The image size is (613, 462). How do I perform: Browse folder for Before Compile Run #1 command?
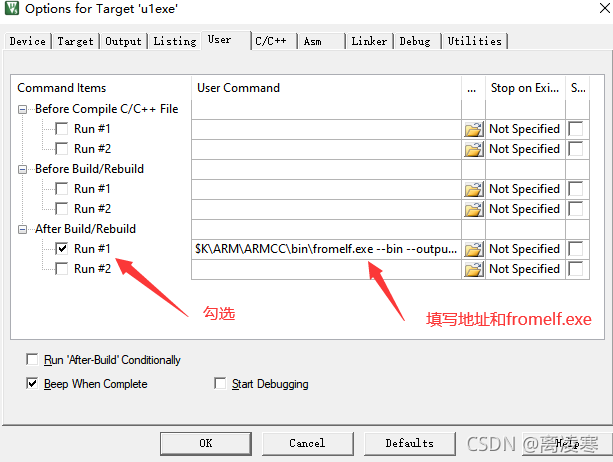coord(473,129)
